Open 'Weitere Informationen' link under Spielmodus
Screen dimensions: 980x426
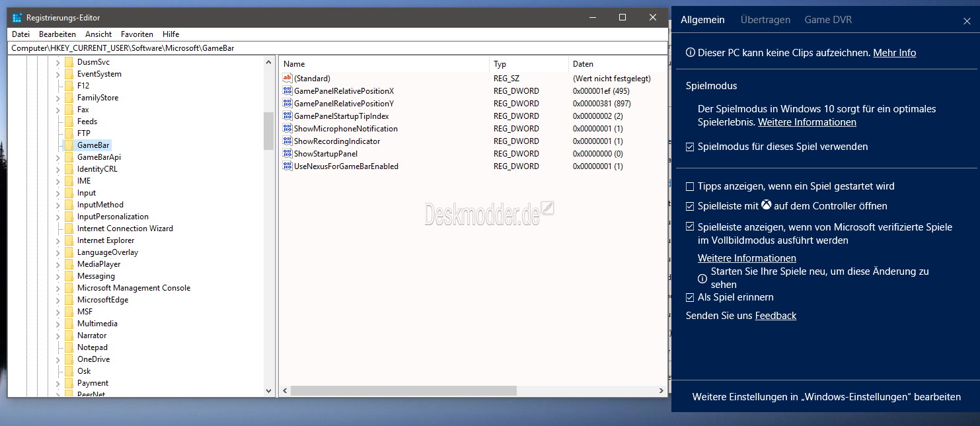tap(807, 122)
